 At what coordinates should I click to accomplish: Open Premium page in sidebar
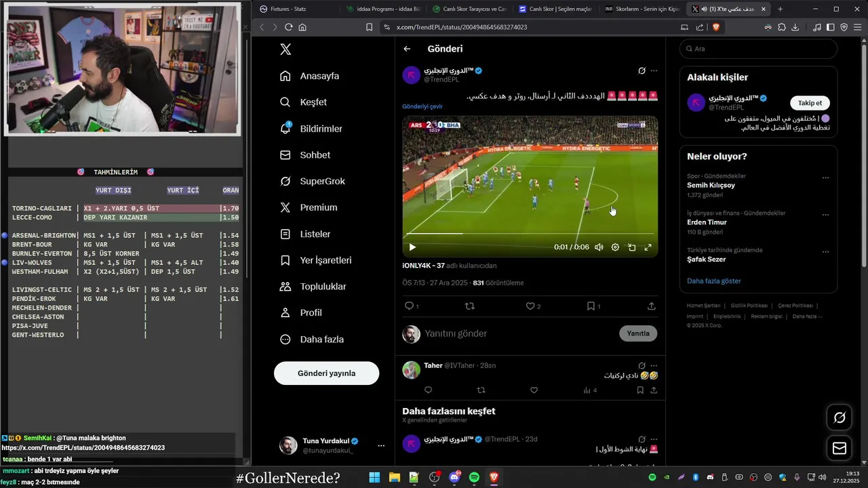pos(309,207)
